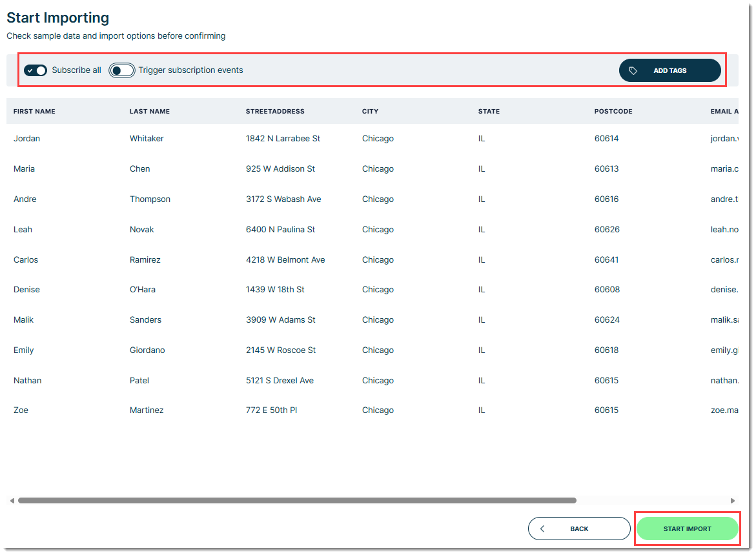
Task: Click the horizontal scrollbar left arrow
Action: [x=12, y=501]
